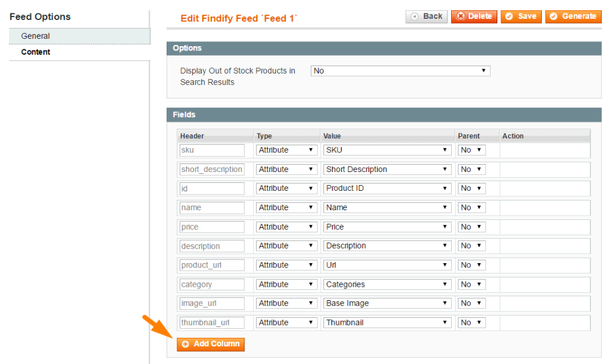
Task: Click the Edit Findify Feed page title
Action: [239, 18]
